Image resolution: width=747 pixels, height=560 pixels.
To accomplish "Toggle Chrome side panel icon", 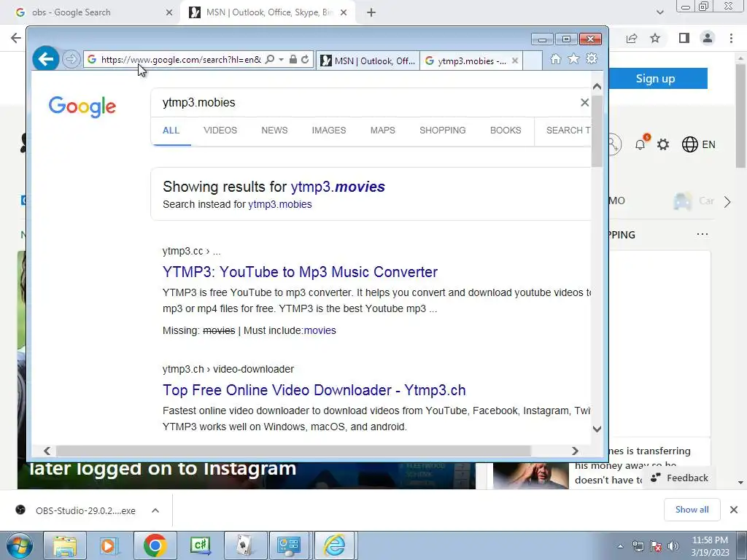I will click(x=684, y=38).
